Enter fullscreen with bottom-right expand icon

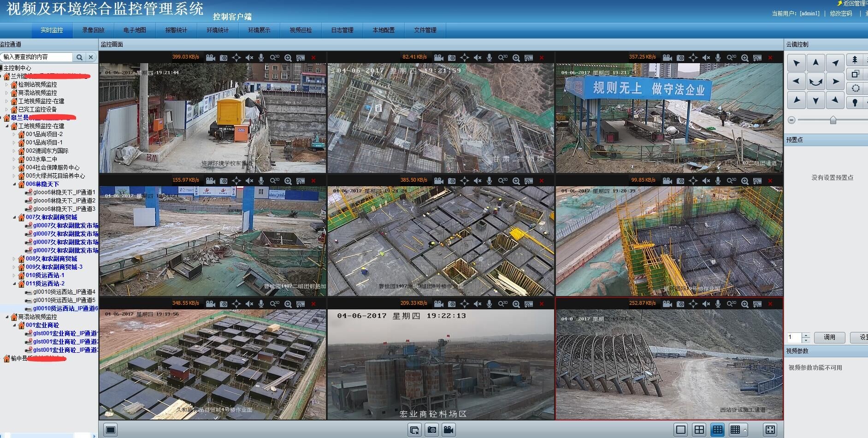770,430
